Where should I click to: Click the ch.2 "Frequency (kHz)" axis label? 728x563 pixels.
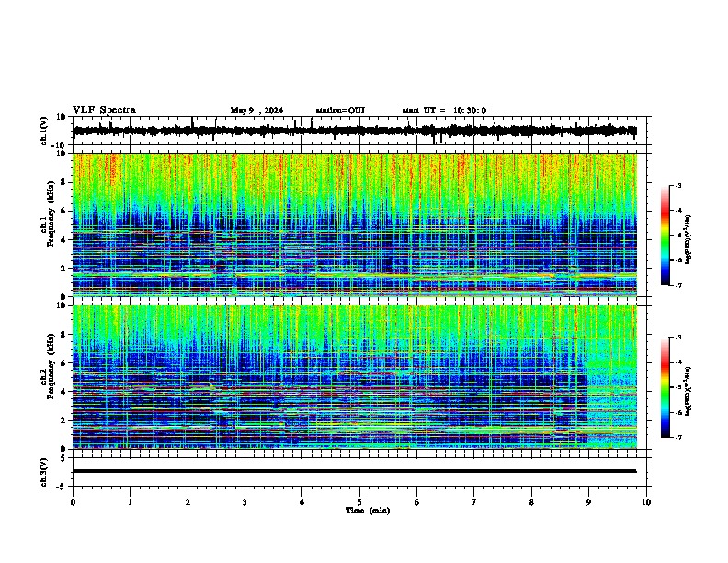[x=51, y=366]
